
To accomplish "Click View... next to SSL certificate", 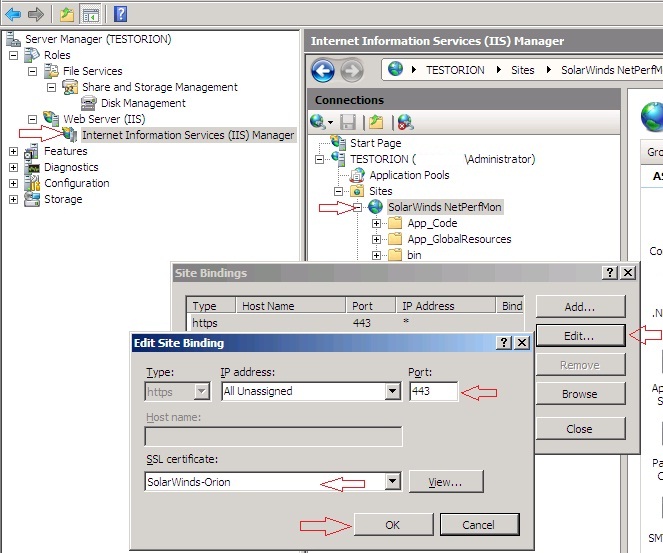I will (x=446, y=482).
